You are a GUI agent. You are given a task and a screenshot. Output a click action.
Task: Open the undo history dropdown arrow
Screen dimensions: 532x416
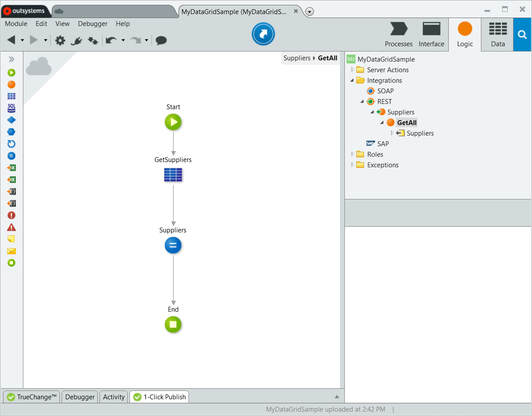[122, 40]
